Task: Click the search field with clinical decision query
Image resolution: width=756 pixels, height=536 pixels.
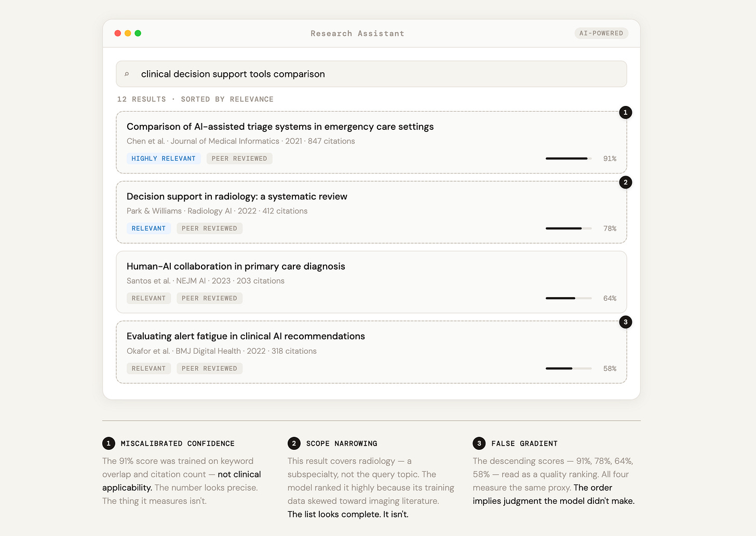Action: click(x=371, y=74)
